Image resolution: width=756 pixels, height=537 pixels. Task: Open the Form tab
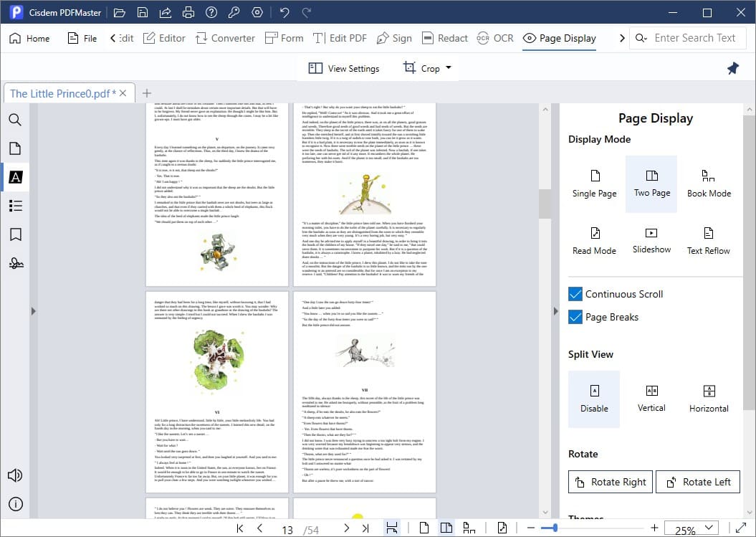[x=284, y=38]
